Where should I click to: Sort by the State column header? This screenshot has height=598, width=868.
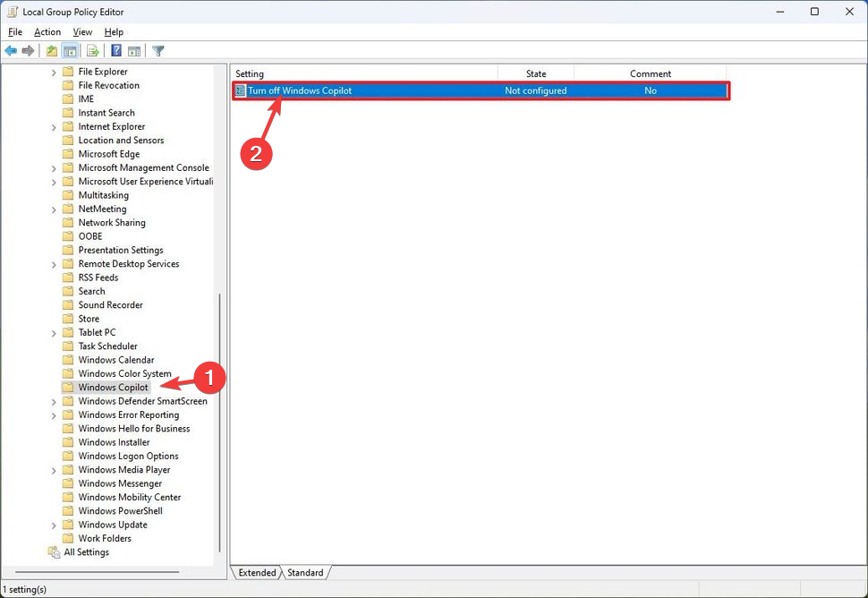pos(536,73)
